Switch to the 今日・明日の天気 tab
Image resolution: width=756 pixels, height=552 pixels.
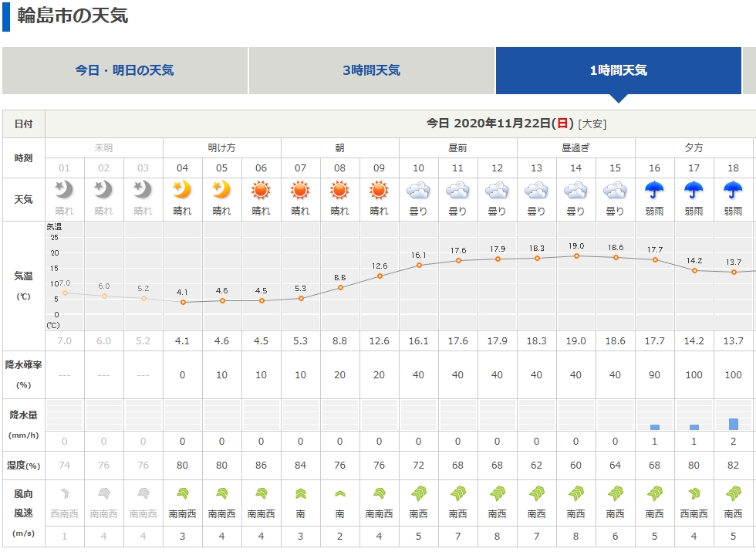coord(124,70)
